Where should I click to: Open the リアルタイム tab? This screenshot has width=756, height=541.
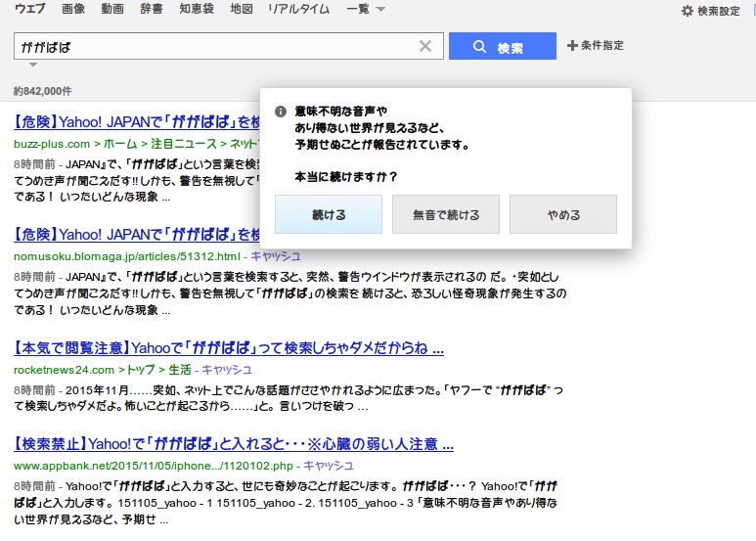pyautogui.click(x=299, y=9)
